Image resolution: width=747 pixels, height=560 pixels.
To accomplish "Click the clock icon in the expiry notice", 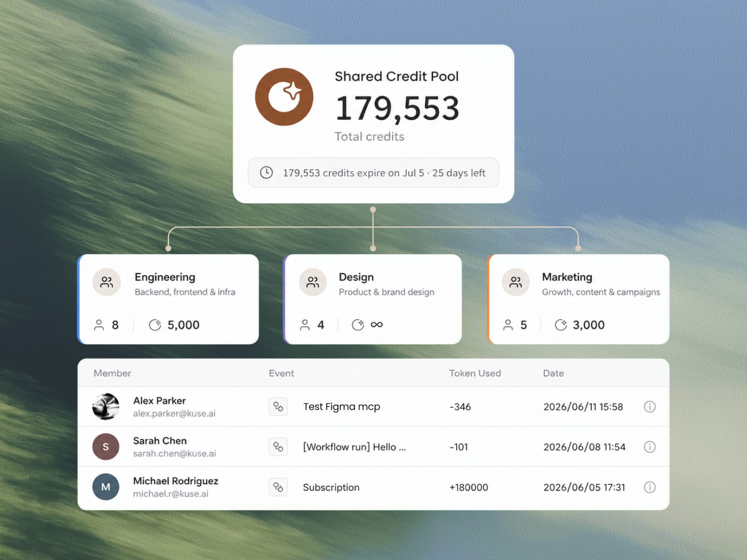I will pyautogui.click(x=266, y=173).
